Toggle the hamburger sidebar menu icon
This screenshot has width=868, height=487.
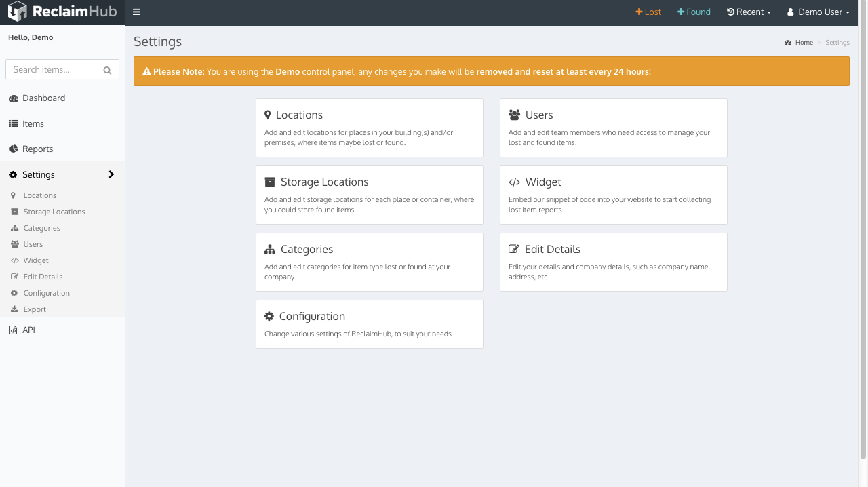pos(137,12)
